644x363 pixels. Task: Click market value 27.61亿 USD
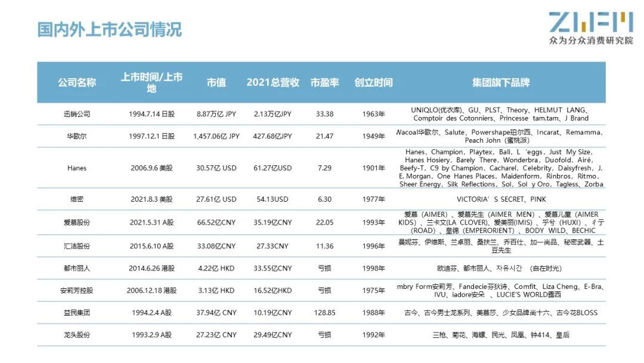click(x=216, y=199)
